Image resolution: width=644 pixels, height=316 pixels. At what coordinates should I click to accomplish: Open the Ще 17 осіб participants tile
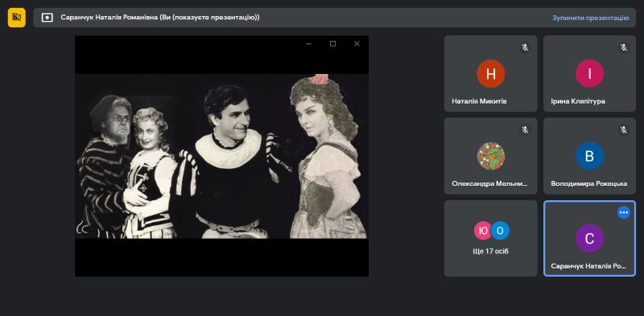490,238
